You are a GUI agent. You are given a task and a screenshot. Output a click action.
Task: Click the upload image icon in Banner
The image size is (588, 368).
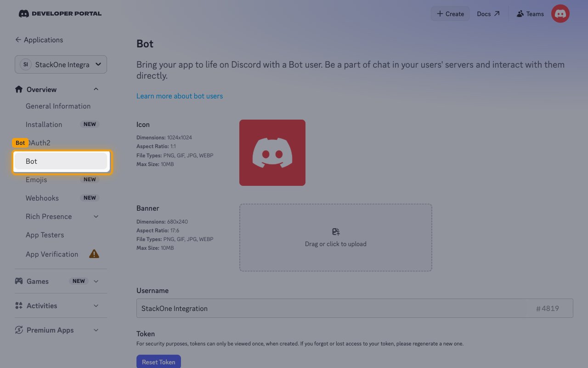click(x=336, y=232)
